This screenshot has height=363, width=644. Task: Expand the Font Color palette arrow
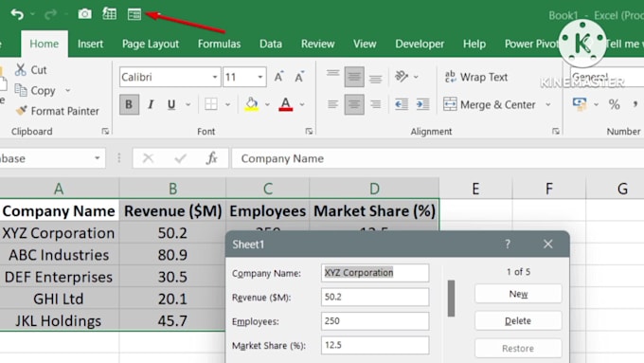point(302,104)
